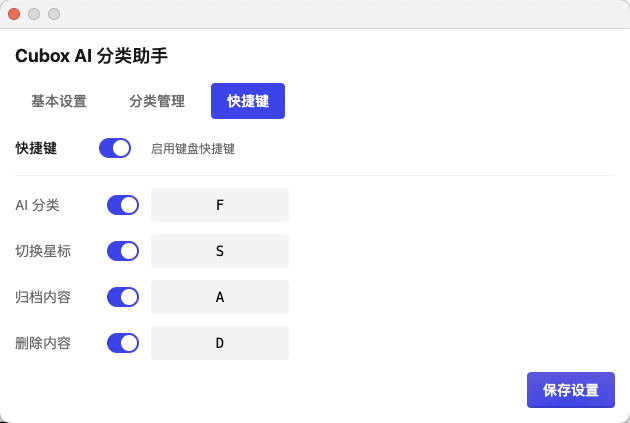Screen dimensions: 630x423
Task: Turn off the AI 分类 shortcut toggle
Action: 123,205
